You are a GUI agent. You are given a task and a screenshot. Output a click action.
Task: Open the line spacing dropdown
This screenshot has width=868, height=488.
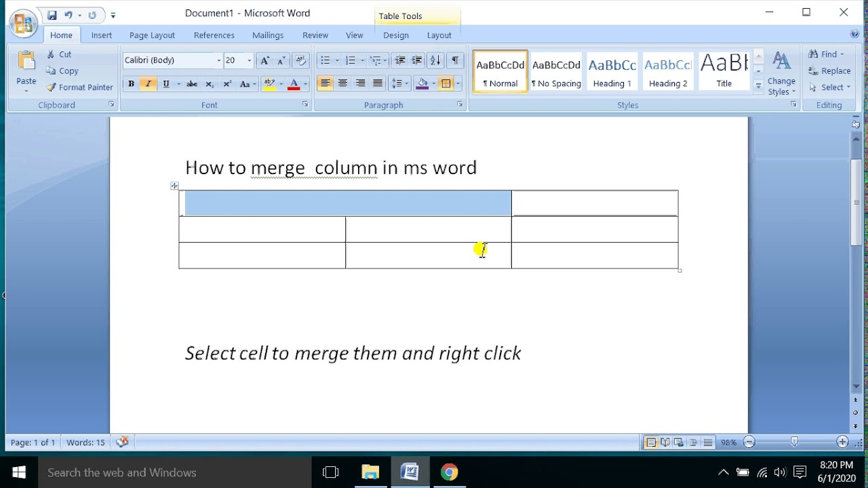(400, 84)
